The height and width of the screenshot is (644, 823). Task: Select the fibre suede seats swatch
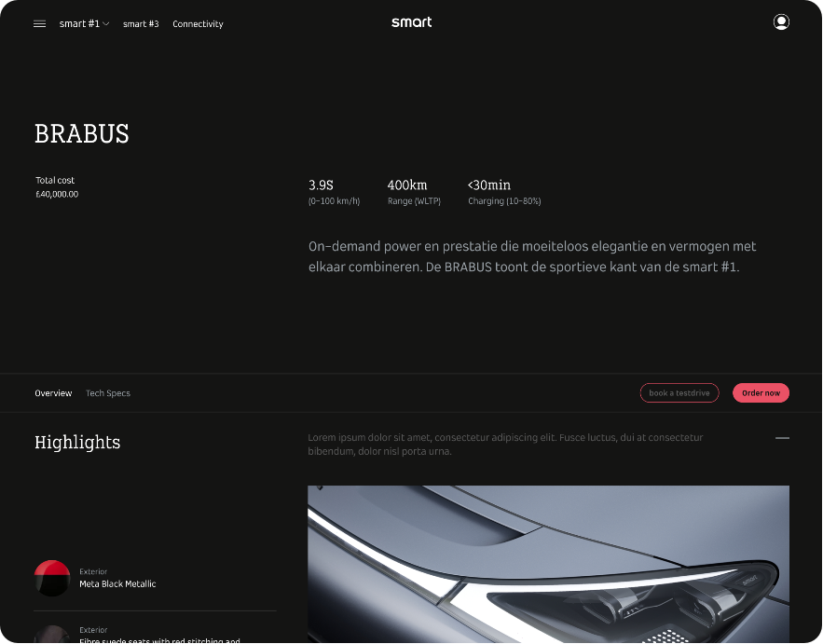(x=52, y=634)
